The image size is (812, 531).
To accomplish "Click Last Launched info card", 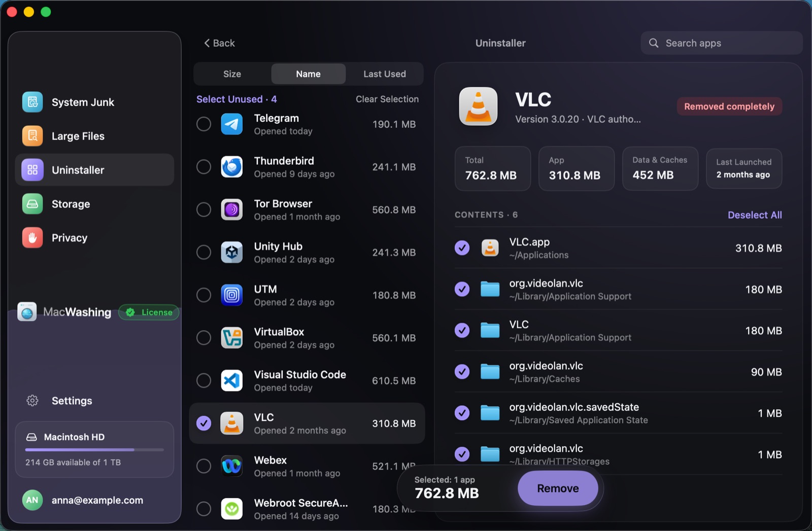I will click(744, 168).
